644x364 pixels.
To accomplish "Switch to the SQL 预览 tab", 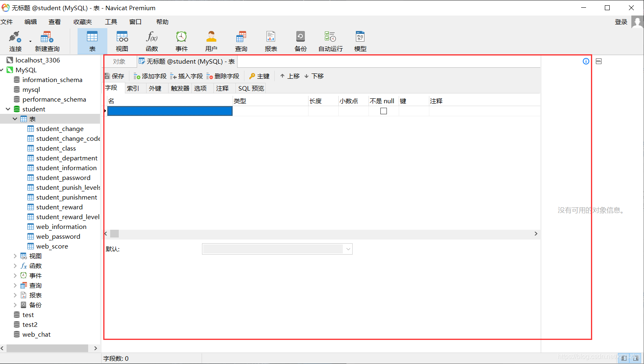I will tap(251, 88).
